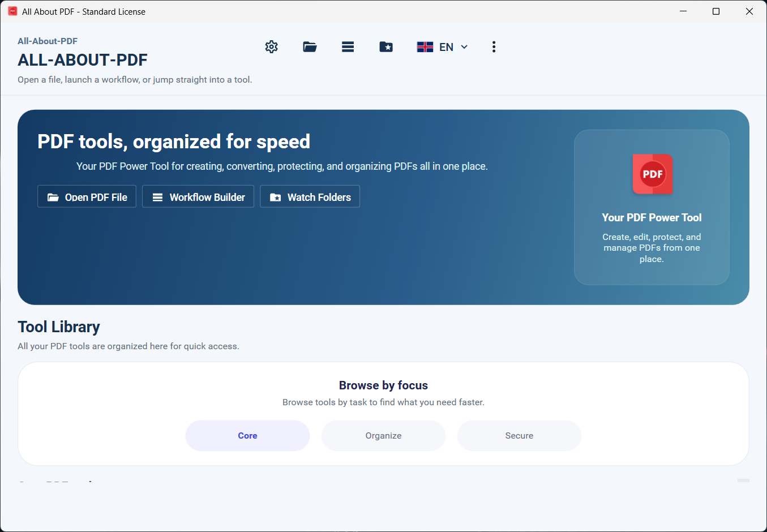Image resolution: width=767 pixels, height=532 pixels.
Task: Click the 'Your PDF Power Tool' card title
Action: point(652,218)
